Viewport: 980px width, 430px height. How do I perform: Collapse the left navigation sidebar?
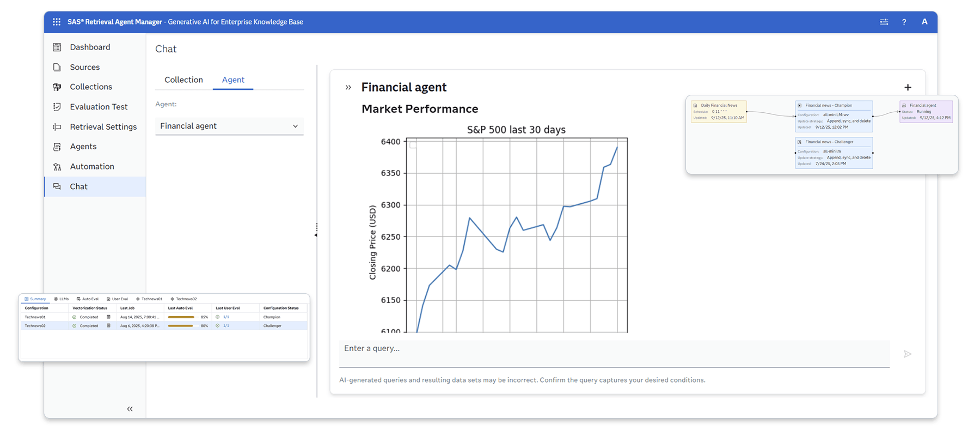click(130, 409)
